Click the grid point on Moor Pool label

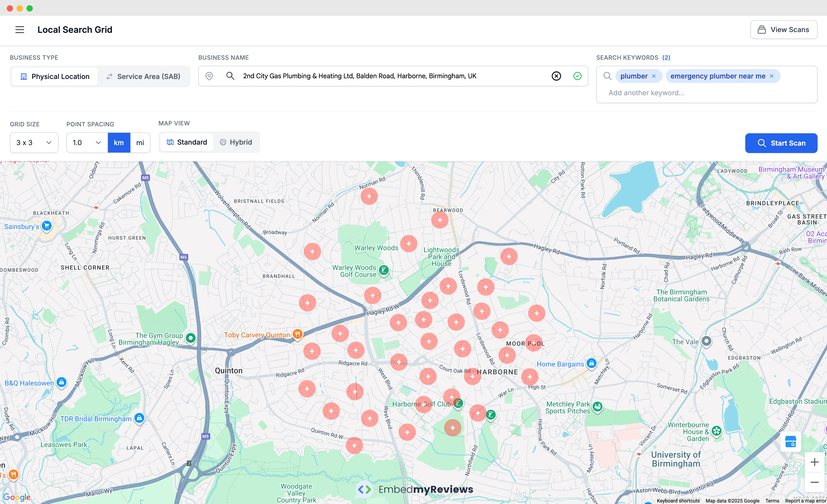[x=534, y=343]
